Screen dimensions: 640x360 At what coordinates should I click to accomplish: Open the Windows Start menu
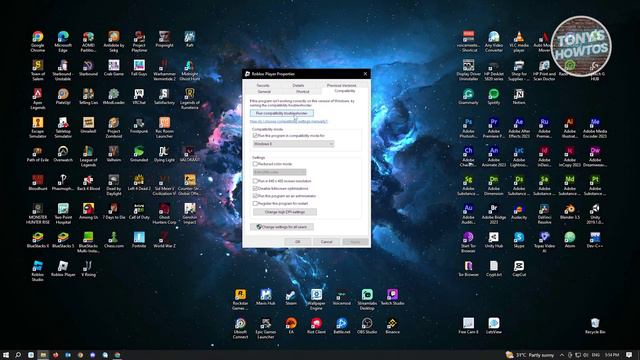coord(6,355)
